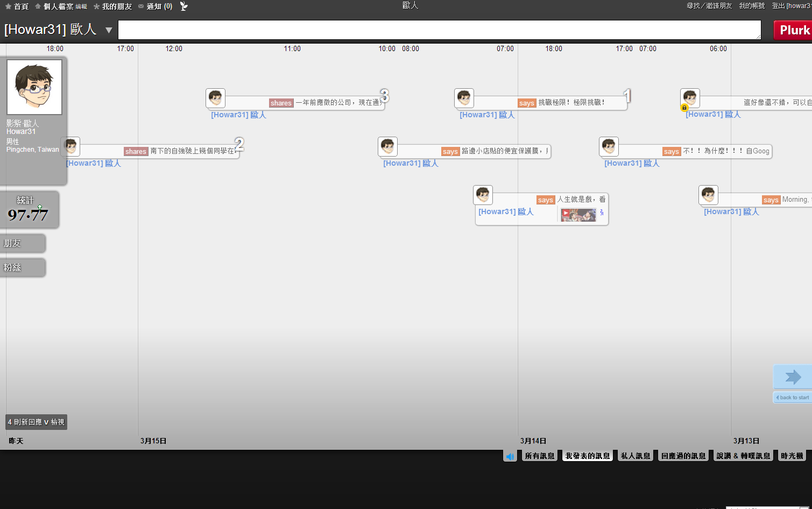Click the lock icon on private plurk
Image resolution: width=812 pixels, height=509 pixels.
pos(684,108)
